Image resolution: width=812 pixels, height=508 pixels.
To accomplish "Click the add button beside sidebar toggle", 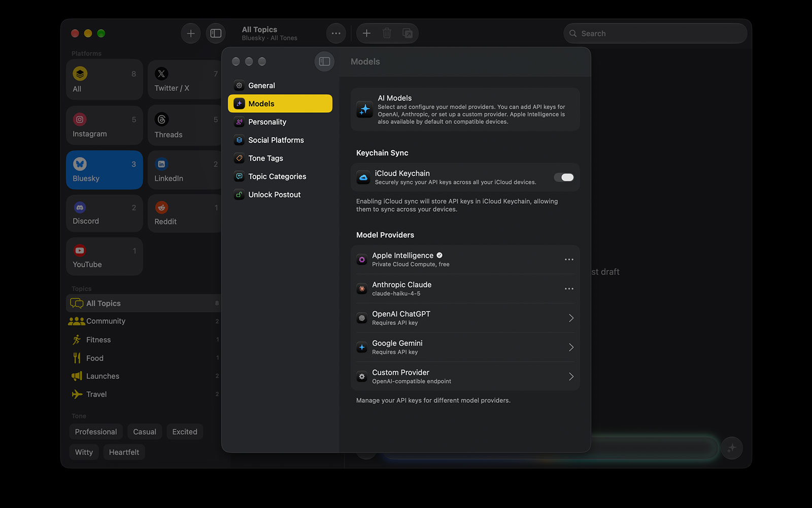I will pos(191,34).
